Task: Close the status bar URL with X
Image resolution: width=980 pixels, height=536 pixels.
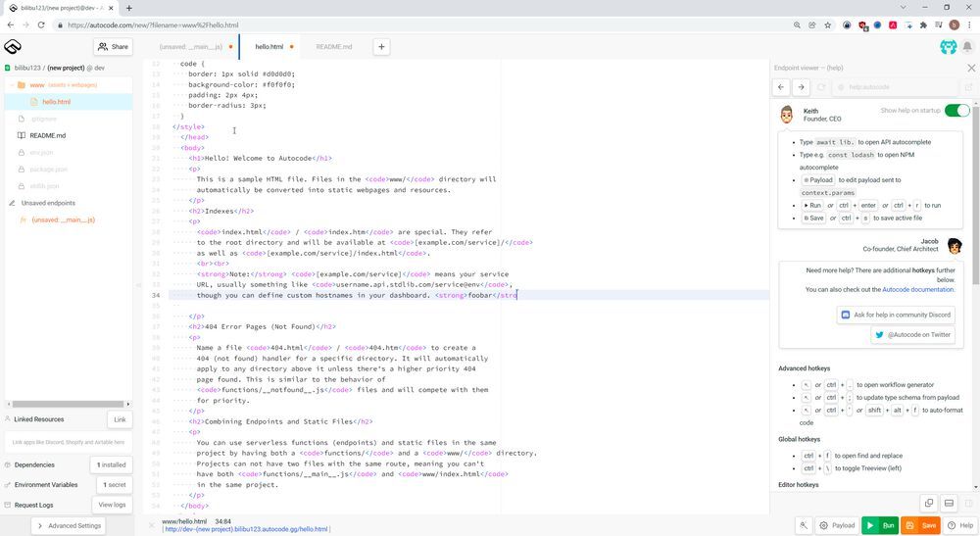Action: click(151, 525)
